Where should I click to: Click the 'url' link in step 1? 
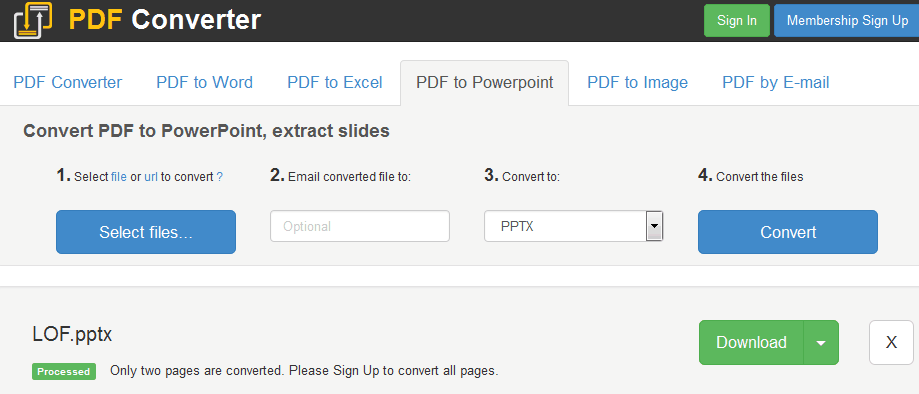point(151,177)
